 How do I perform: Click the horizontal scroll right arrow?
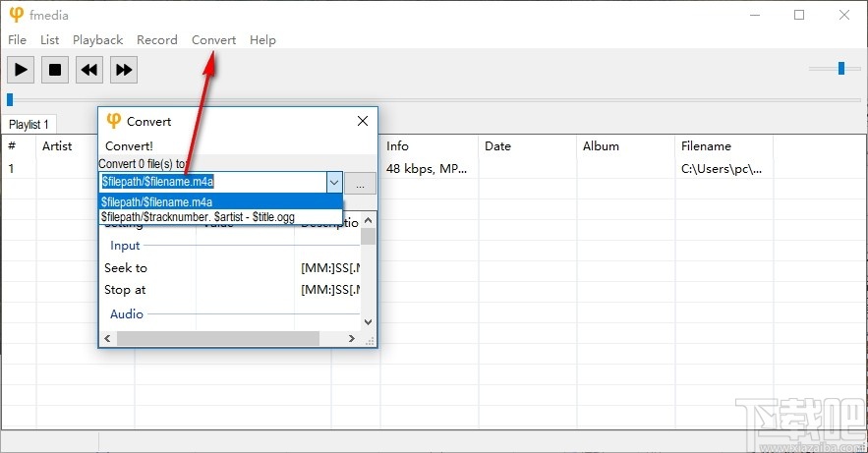[x=352, y=338]
